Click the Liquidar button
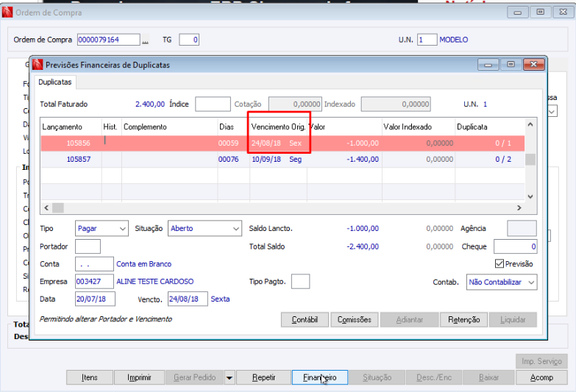This screenshot has height=392, width=576. tap(513, 320)
